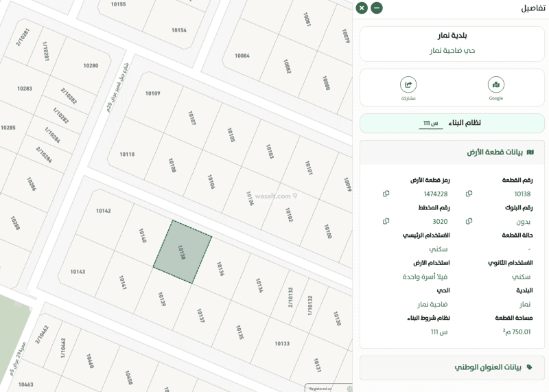
Task: Select parcel 10137 on the map
Action: click(200, 315)
